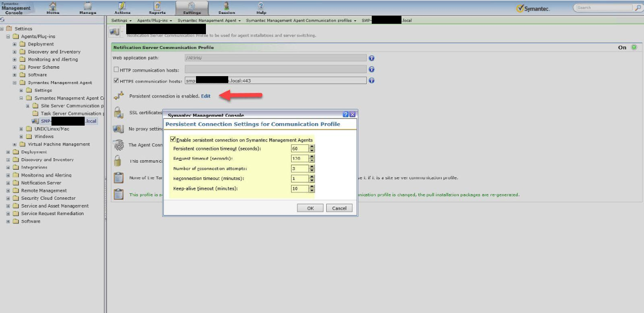Screen dimensions: 644x313
Task: Click the info icon for Web application path
Action: [371, 58]
